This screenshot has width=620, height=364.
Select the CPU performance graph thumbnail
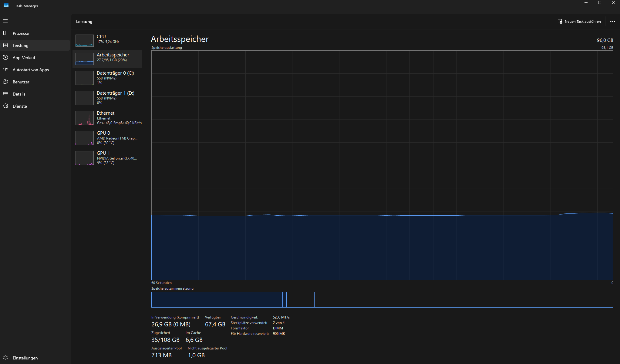[85, 41]
